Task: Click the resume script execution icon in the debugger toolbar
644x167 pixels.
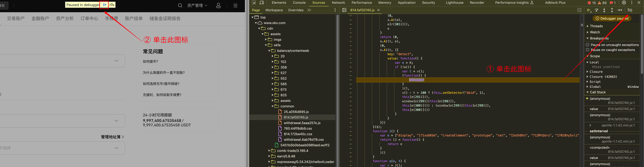Action: tap(589, 10)
